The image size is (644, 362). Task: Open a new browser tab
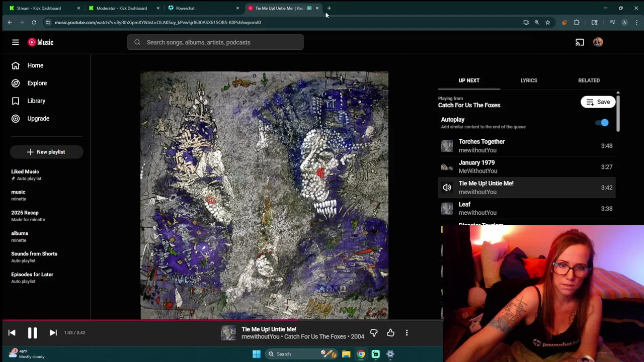pyautogui.click(x=329, y=8)
